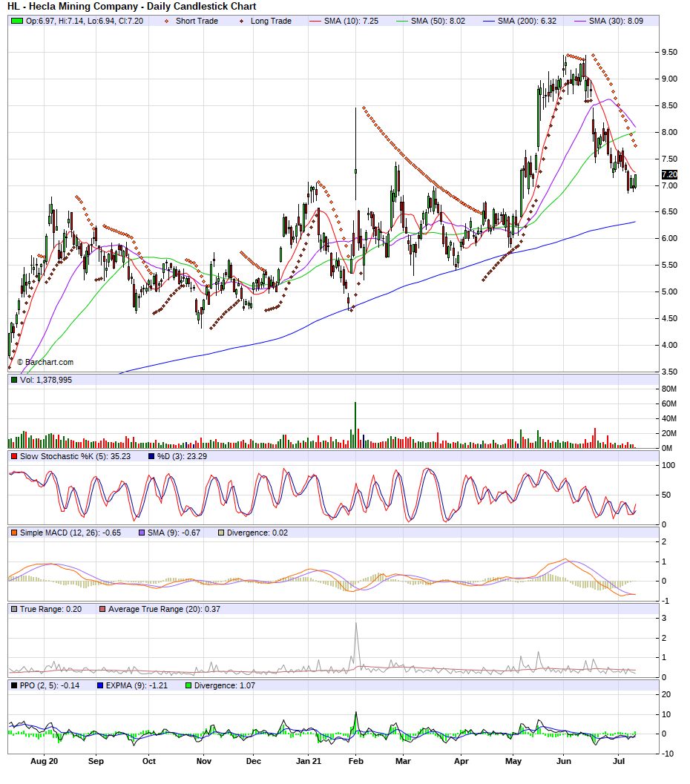Screen dimensions: 690x784
Task: Click the Long Trade legend marker
Action: coord(242,22)
